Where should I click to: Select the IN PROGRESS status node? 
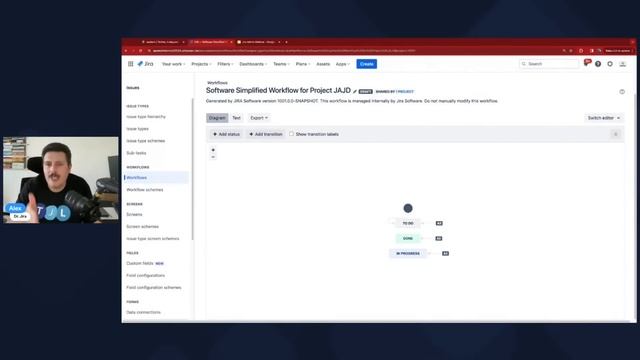(408, 253)
